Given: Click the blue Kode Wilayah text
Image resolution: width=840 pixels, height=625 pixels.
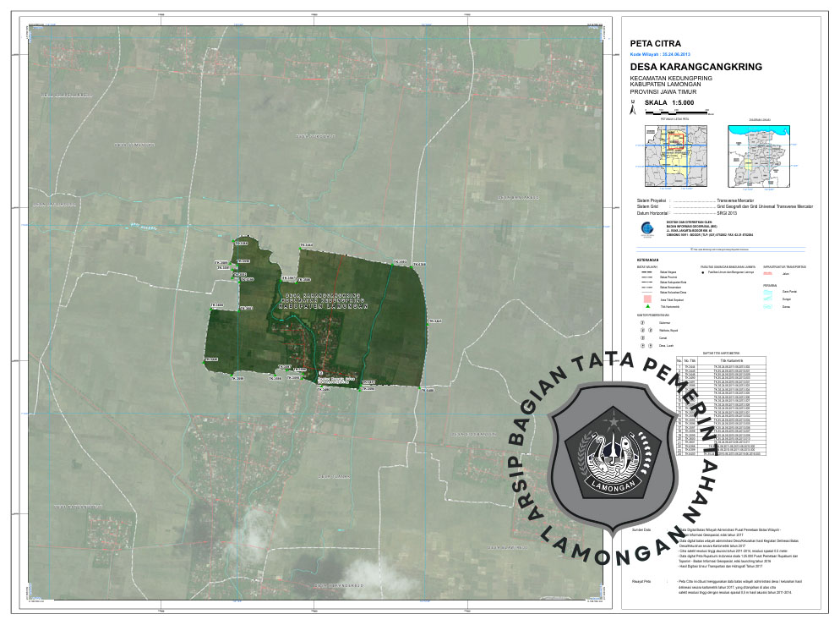Looking at the screenshot, I should coord(664,52).
